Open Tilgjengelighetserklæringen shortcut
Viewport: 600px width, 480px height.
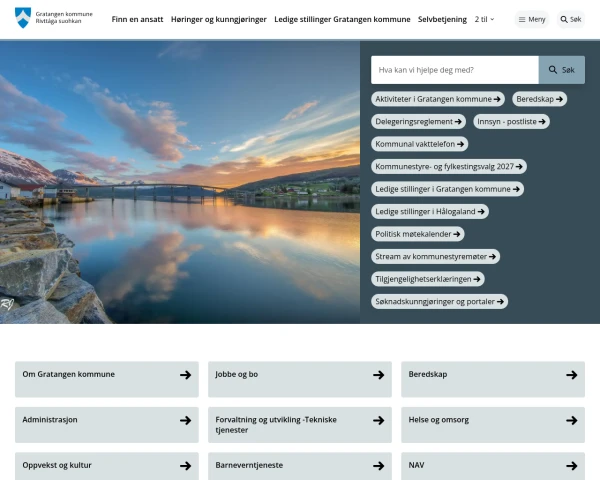[428, 279]
